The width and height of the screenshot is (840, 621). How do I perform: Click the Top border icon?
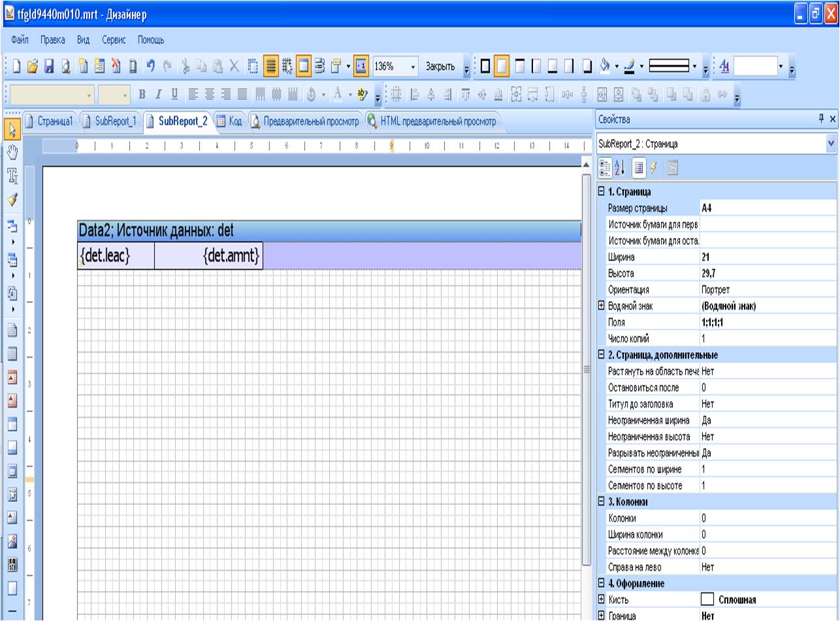[x=519, y=67]
